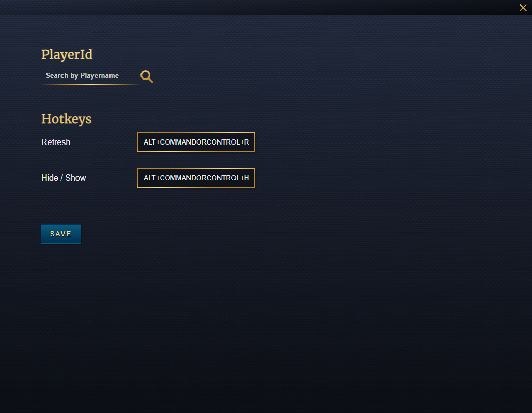The width and height of the screenshot is (532, 413).
Task: Click the ALT+COMMANDORCONTROL+H shortcut box
Action: [196, 178]
